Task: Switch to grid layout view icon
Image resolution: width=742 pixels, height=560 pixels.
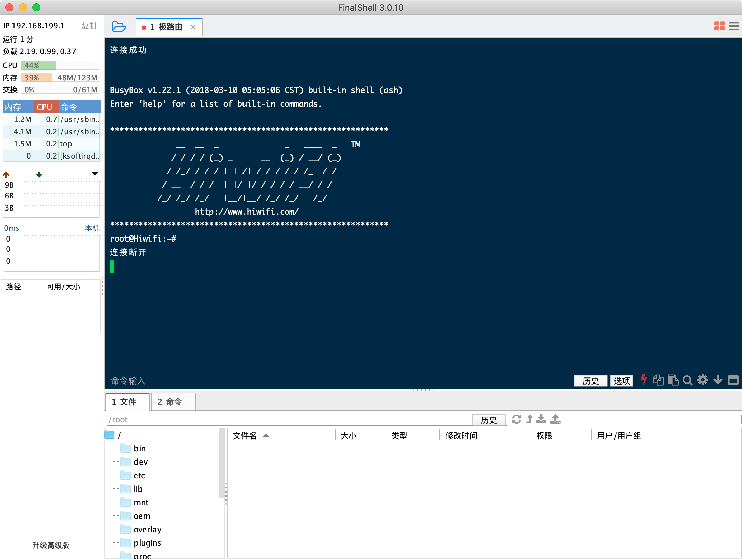Action: click(719, 26)
